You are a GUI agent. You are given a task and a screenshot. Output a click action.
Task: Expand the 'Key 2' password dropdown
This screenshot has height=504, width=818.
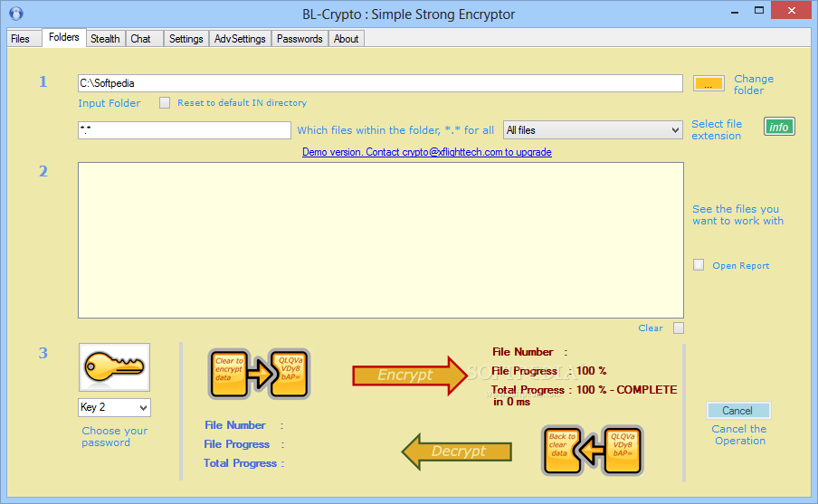coord(114,407)
